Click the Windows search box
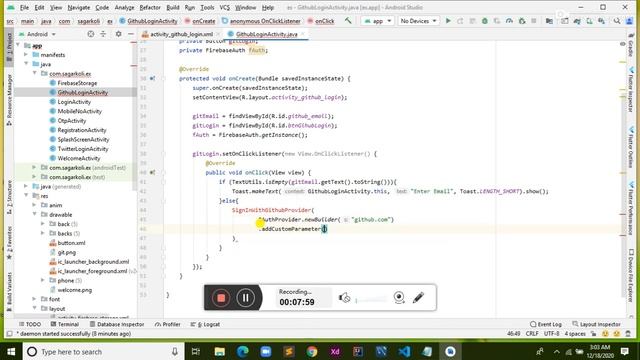The height and width of the screenshot is (360, 640). click(104, 352)
